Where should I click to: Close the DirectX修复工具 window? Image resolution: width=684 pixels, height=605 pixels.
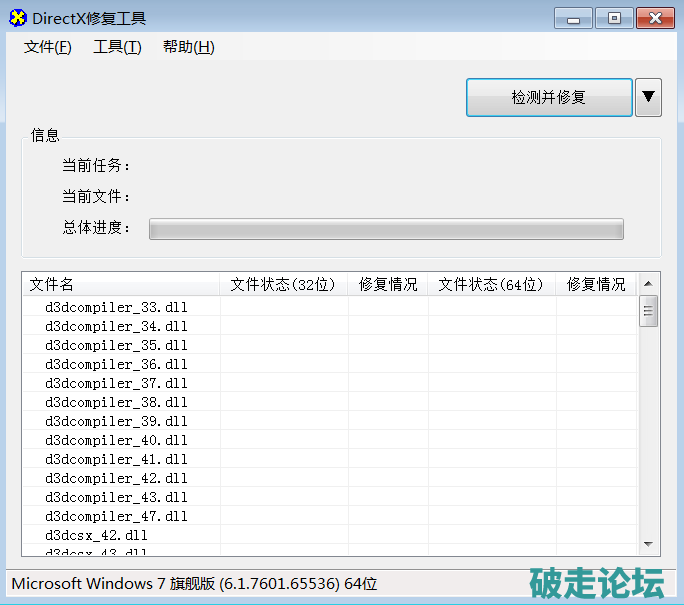click(655, 17)
